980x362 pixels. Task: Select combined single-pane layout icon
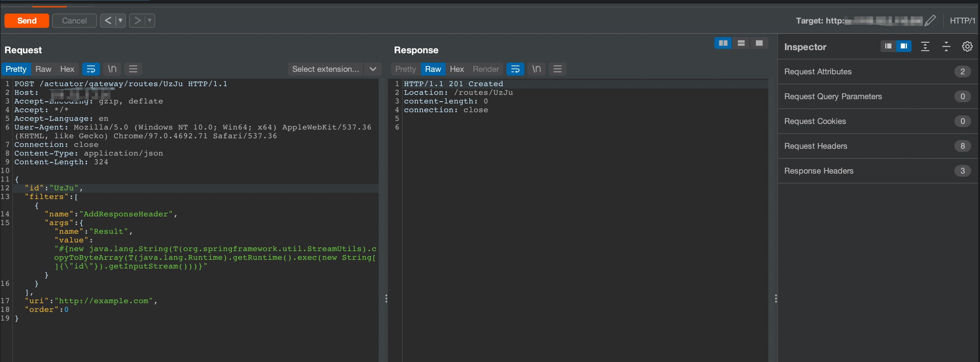[x=759, y=43]
